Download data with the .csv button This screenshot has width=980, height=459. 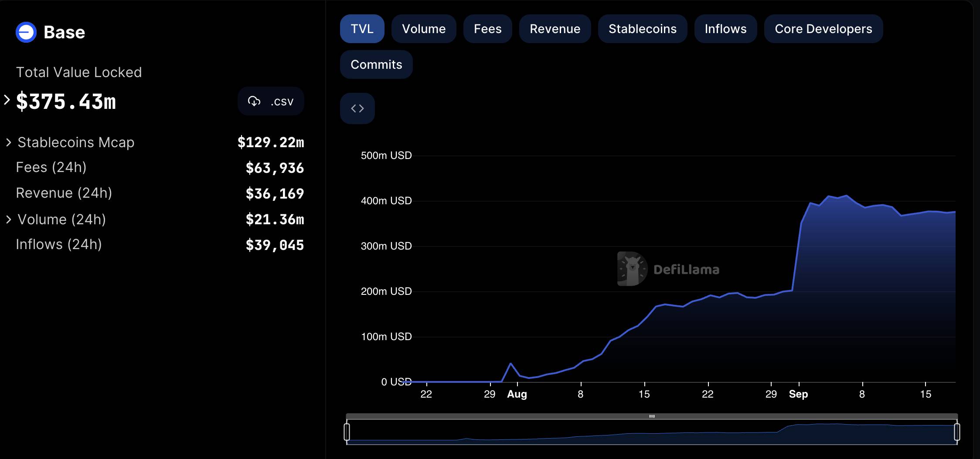click(x=271, y=101)
